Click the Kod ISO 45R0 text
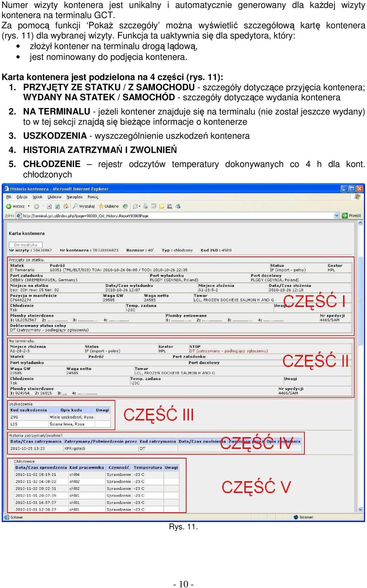This screenshot has height=588, width=367. click(x=216, y=250)
